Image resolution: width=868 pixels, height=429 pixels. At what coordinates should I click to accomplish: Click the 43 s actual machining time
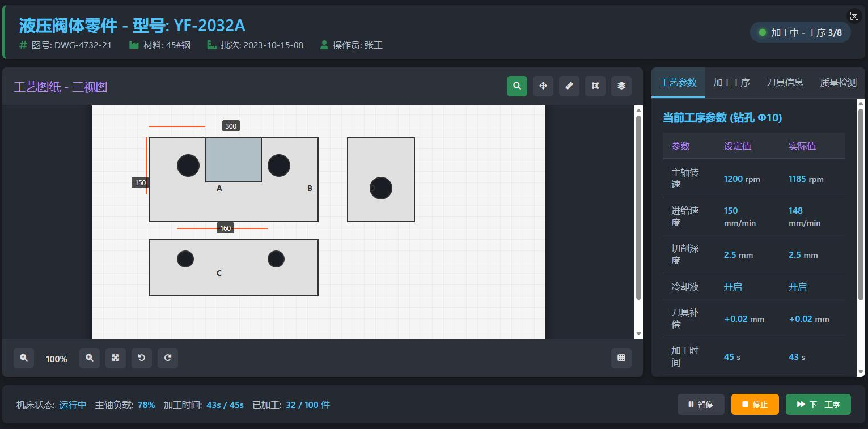(797, 356)
